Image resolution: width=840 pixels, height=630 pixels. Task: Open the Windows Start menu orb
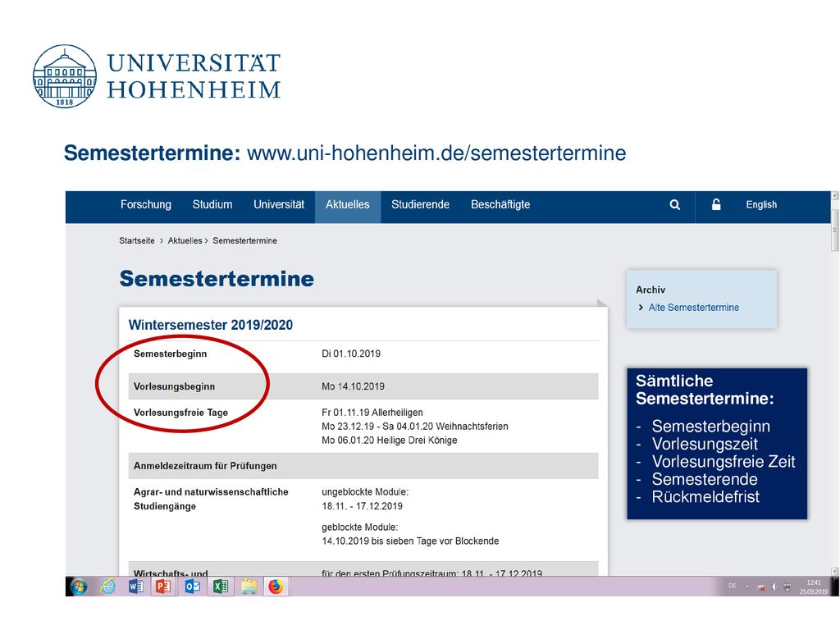click(x=79, y=587)
